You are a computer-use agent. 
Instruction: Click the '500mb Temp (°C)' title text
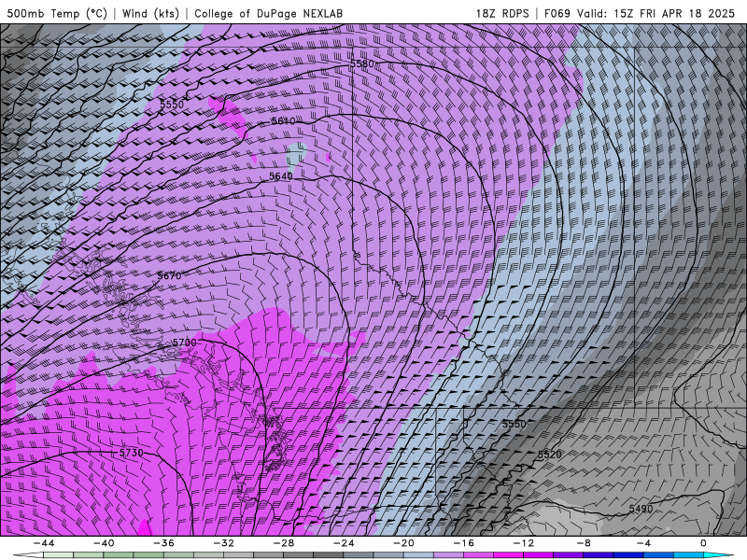(57, 13)
